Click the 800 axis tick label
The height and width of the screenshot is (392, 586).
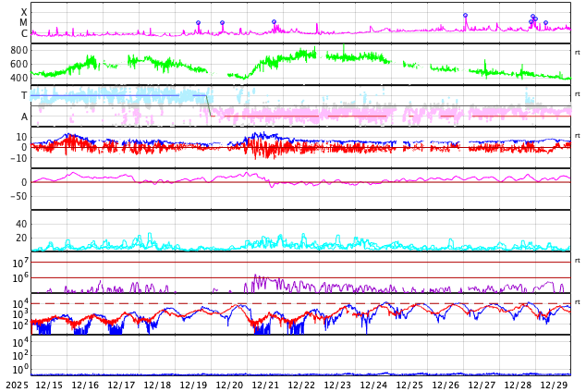click(18, 50)
